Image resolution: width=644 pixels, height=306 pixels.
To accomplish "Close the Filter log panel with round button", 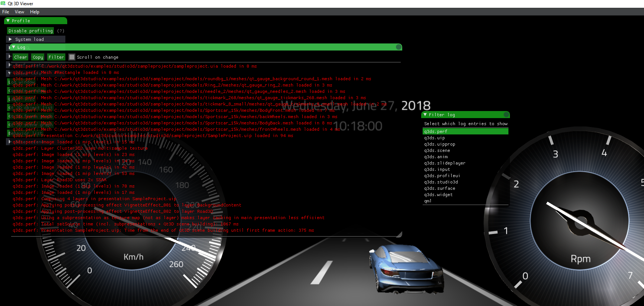I will 506,115.
